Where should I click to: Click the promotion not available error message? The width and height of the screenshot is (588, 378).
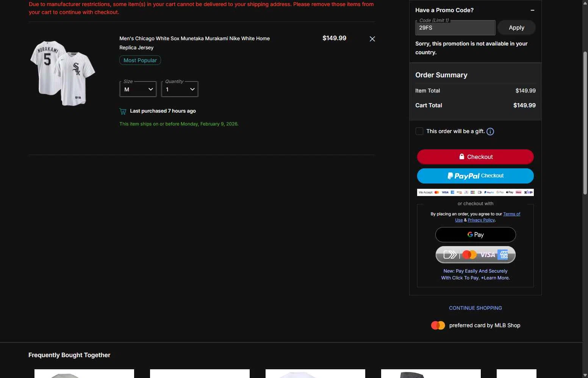471,48
